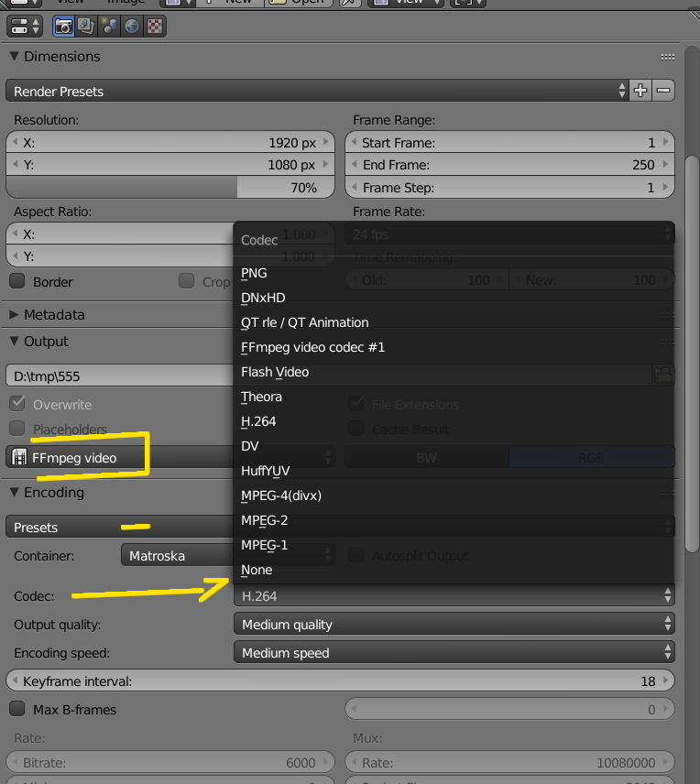Collapse the Dimensions panel
This screenshot has width=700, height=784.
(14, 56)
